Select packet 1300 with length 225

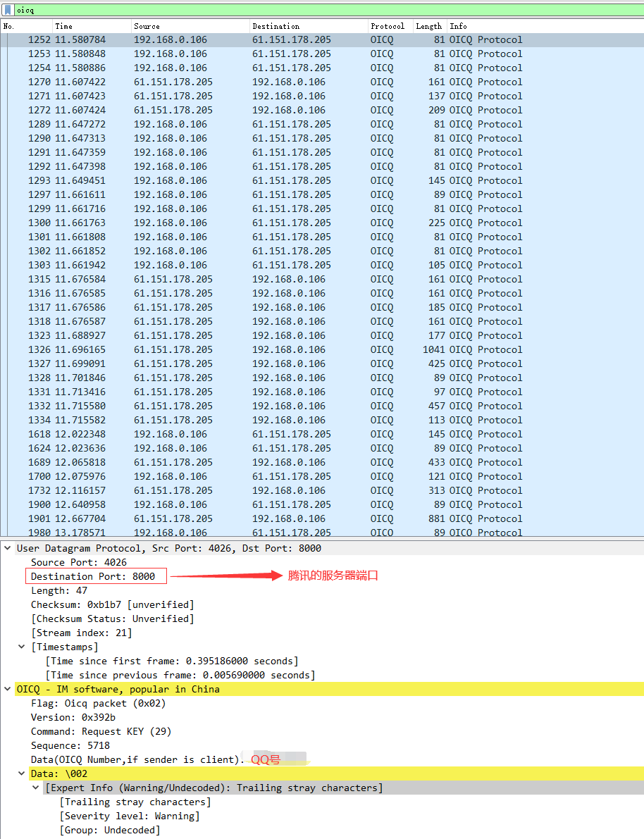[322, 223]
